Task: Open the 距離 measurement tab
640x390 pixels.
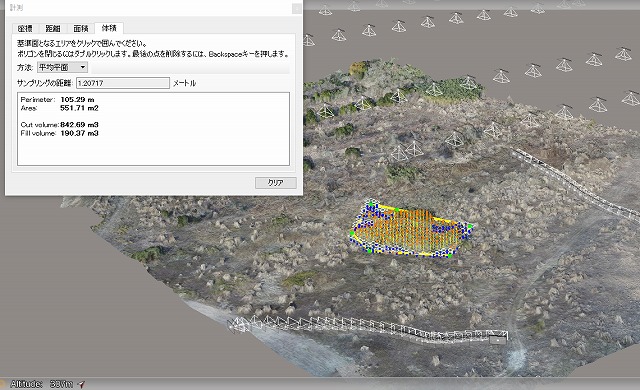Action: coord(53,28)
